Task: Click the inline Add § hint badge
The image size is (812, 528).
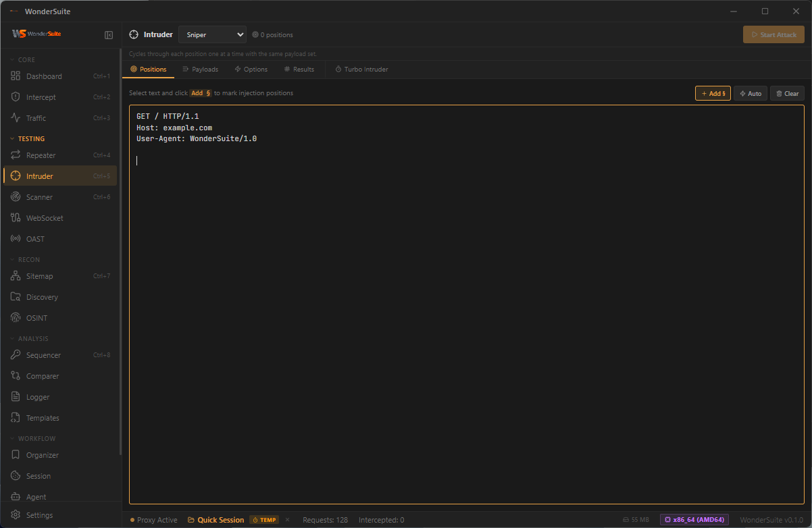Action: 201,93
